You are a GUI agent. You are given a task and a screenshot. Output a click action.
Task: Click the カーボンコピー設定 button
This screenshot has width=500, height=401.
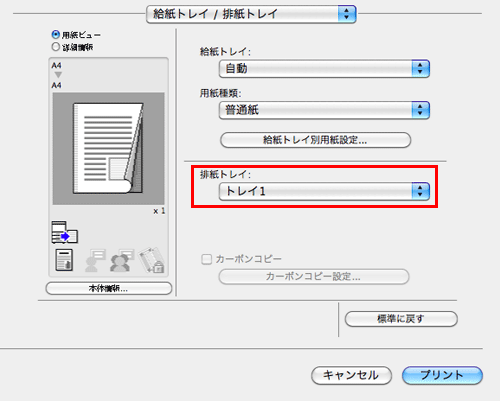314,277
